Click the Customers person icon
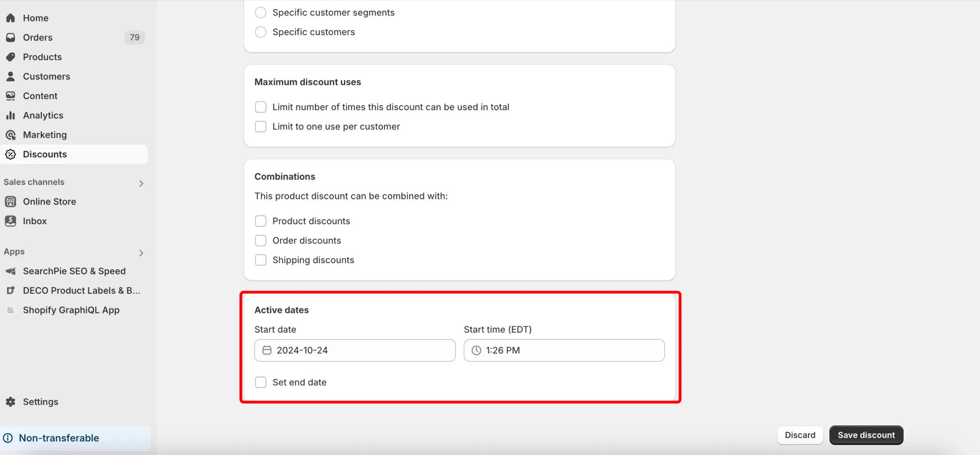The height and width of the screenshot is (455, 980). (x=10, y=76)
